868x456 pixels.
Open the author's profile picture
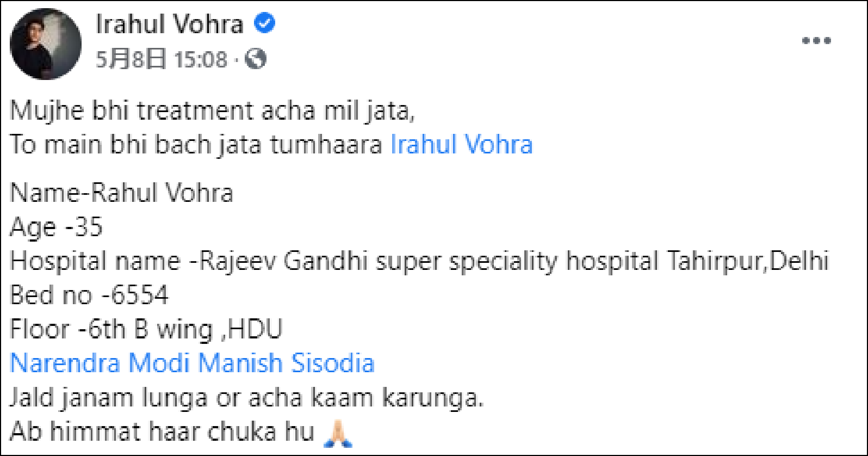(x=46, y=44)
